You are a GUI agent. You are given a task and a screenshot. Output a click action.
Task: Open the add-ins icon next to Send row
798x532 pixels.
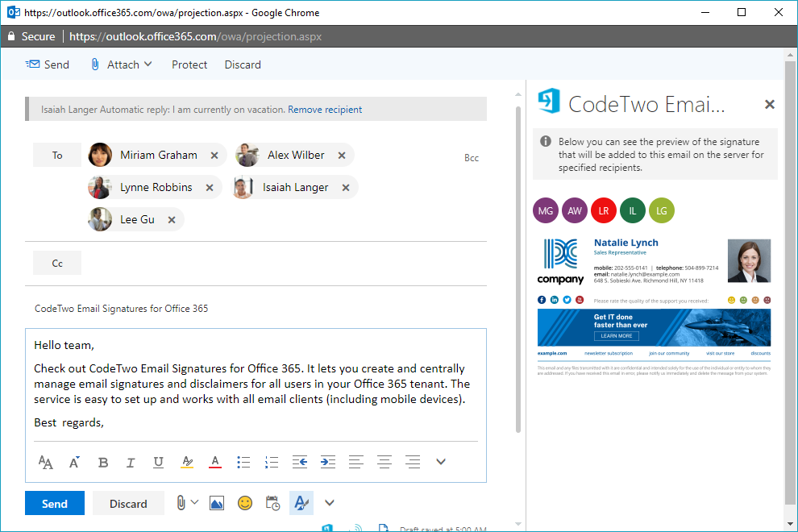pyautogui.click(x=301, y=502)
